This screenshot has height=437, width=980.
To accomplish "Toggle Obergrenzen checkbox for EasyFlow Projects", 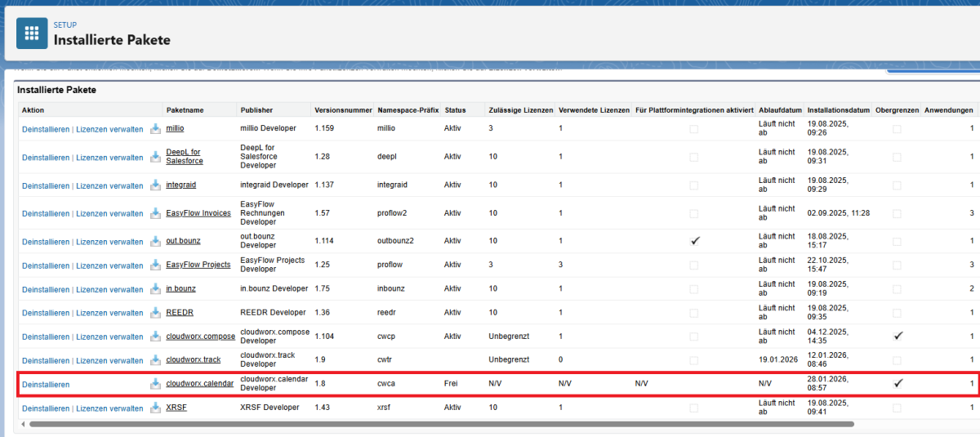I will point(898,265).
